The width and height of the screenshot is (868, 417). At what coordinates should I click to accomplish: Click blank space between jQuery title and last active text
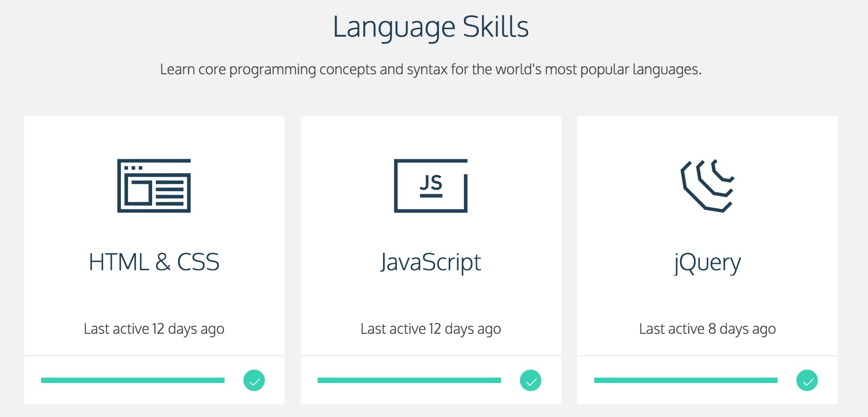coord(707,298)
